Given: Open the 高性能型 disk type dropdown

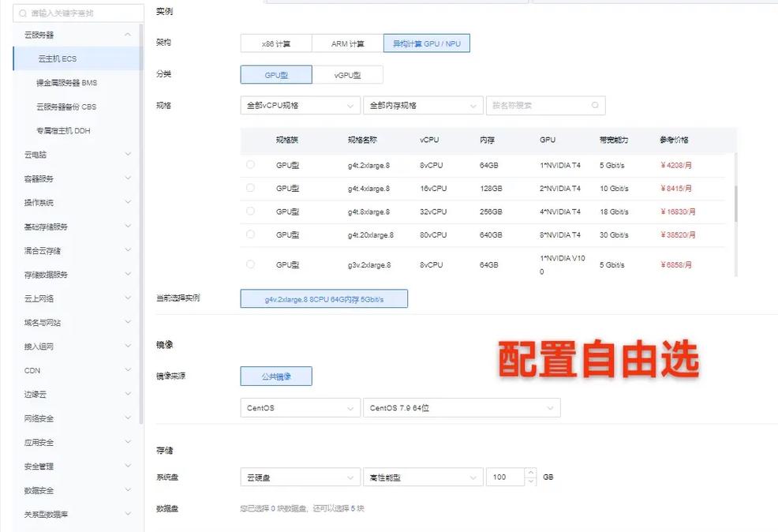Looking at the screenshot, I should tap(423, 477).
